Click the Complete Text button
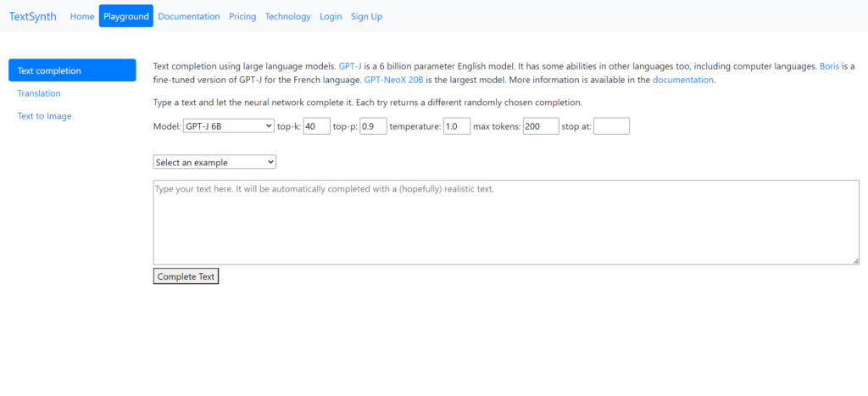 click(x=186, y=276)
